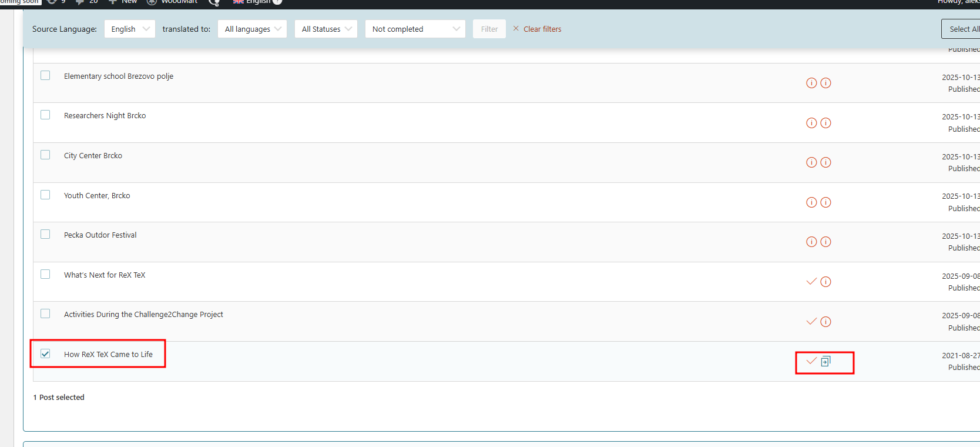Click second status icon for City Center Brcko
Image resolution: width=980 pixels, height=447 pixels.
pos(825,162)
